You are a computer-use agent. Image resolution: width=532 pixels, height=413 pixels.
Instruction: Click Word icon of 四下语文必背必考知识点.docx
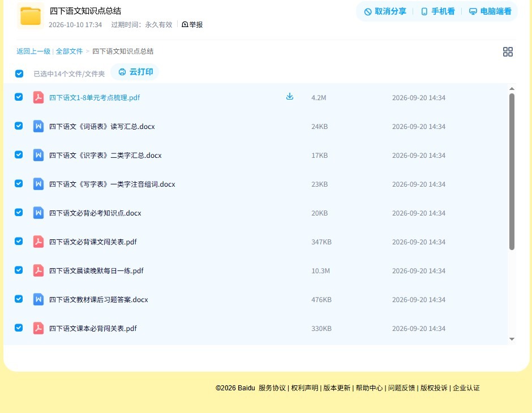pos(38,213)
